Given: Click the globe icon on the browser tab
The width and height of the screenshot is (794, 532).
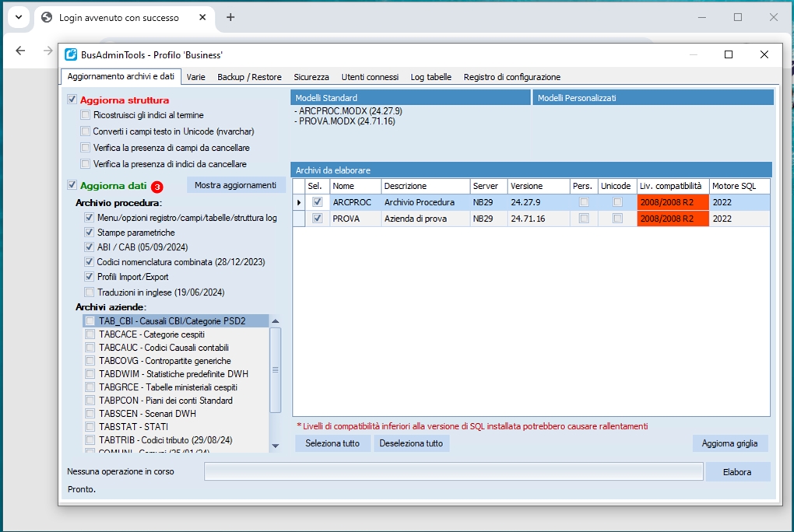Looking at the screenshot, I should (47, 17).
